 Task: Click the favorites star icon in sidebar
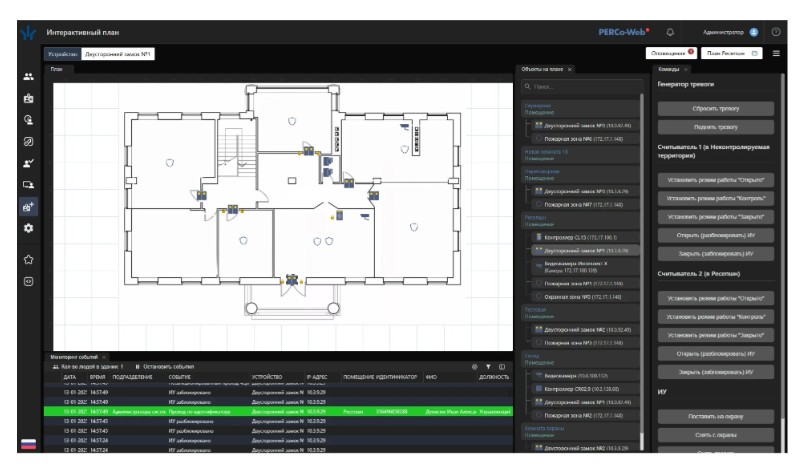pyautogui.click(x=29, y=259)
